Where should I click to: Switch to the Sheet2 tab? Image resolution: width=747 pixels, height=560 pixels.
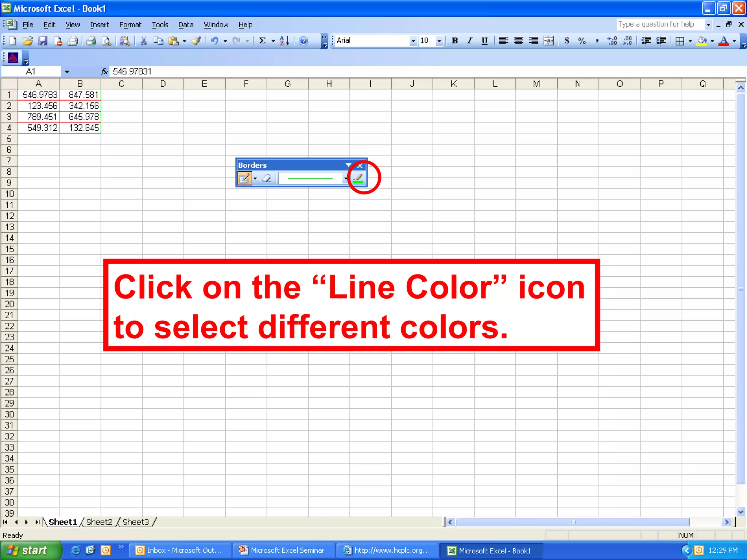coord(100,522)
